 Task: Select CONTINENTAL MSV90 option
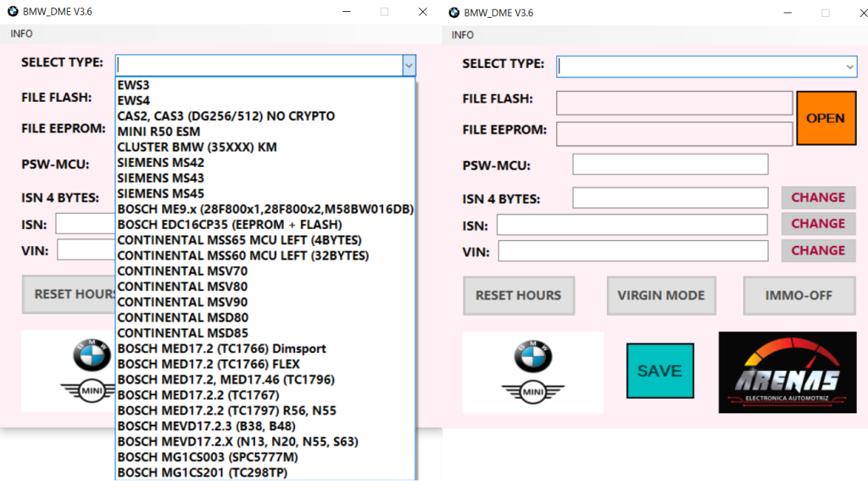[265, 302]
